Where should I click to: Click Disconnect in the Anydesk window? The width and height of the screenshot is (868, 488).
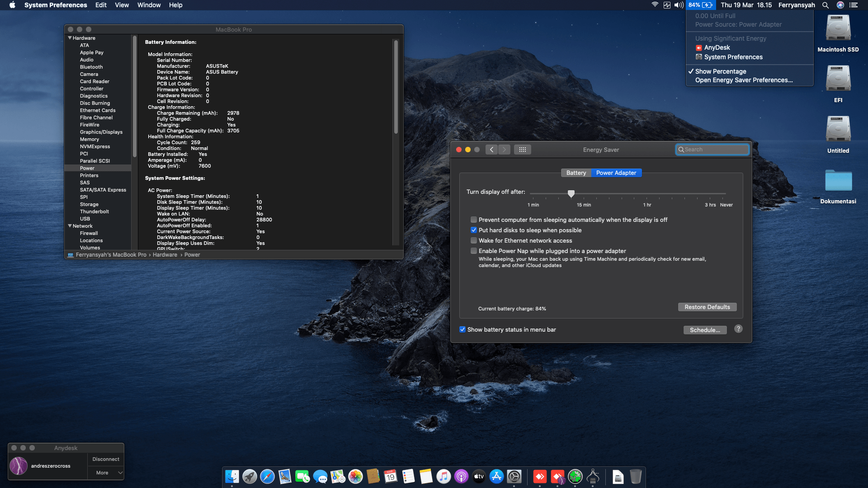tap(106, 459)
